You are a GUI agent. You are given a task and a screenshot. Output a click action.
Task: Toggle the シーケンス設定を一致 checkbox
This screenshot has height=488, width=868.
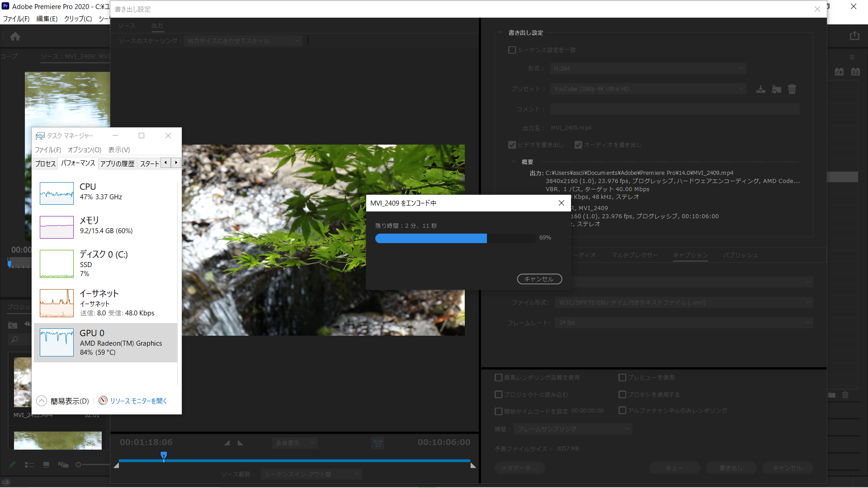click(x=512, y=50)
